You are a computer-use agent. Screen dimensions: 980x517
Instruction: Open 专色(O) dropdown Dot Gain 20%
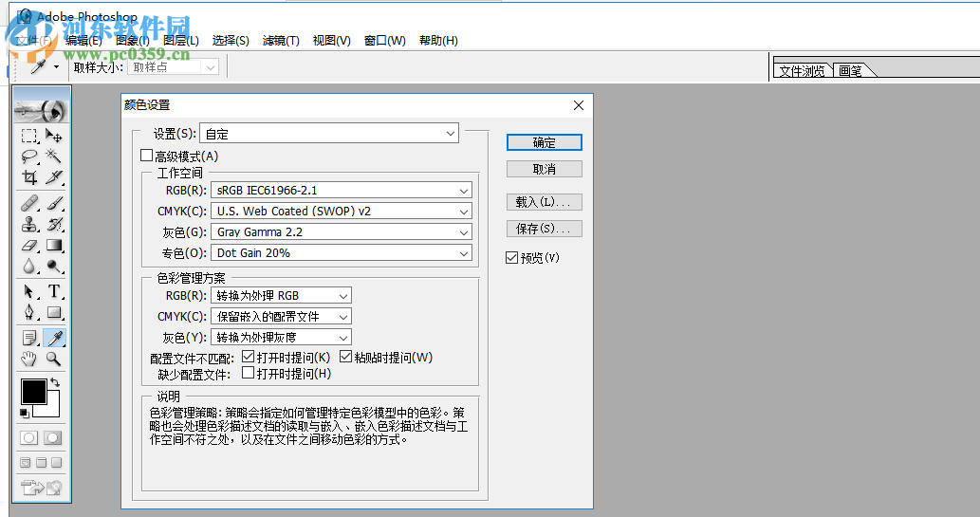click(x=342, y=252)
